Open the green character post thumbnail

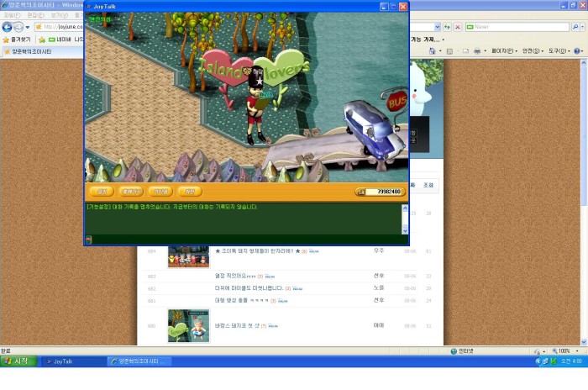tap(188, 325)
